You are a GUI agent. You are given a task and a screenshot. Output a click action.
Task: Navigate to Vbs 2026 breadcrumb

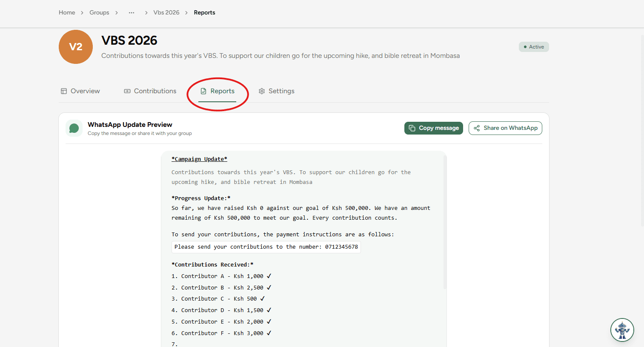166,13
